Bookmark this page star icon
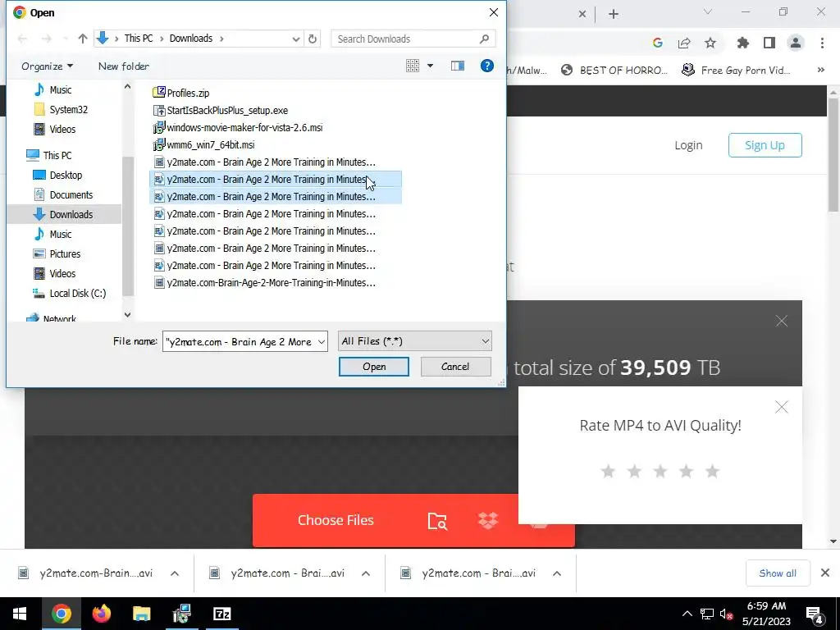Screen dimensions: 840x630 pyautogui.click(x=710, y=43)
